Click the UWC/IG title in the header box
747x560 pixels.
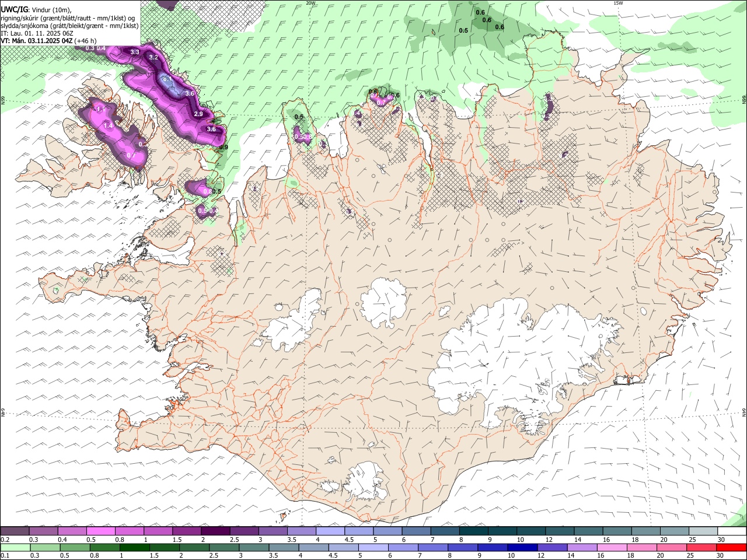pyautogui.click(x=14, y=9)
